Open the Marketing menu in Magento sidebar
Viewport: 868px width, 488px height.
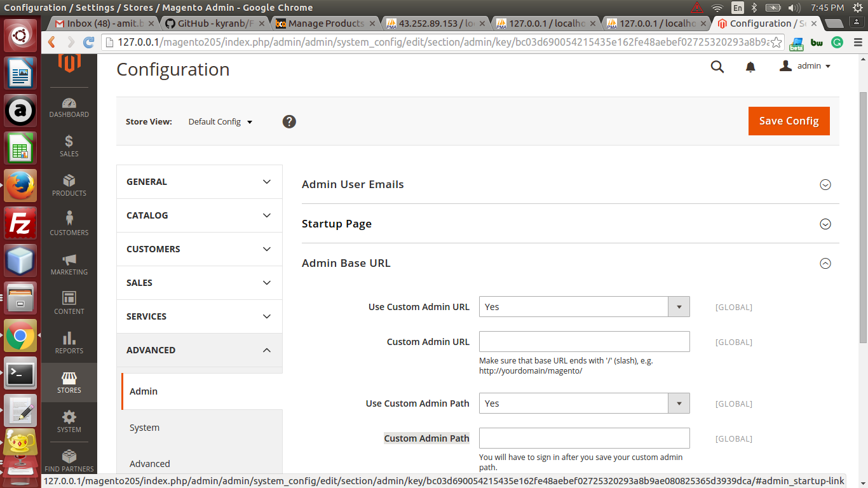tap(69, 264)
